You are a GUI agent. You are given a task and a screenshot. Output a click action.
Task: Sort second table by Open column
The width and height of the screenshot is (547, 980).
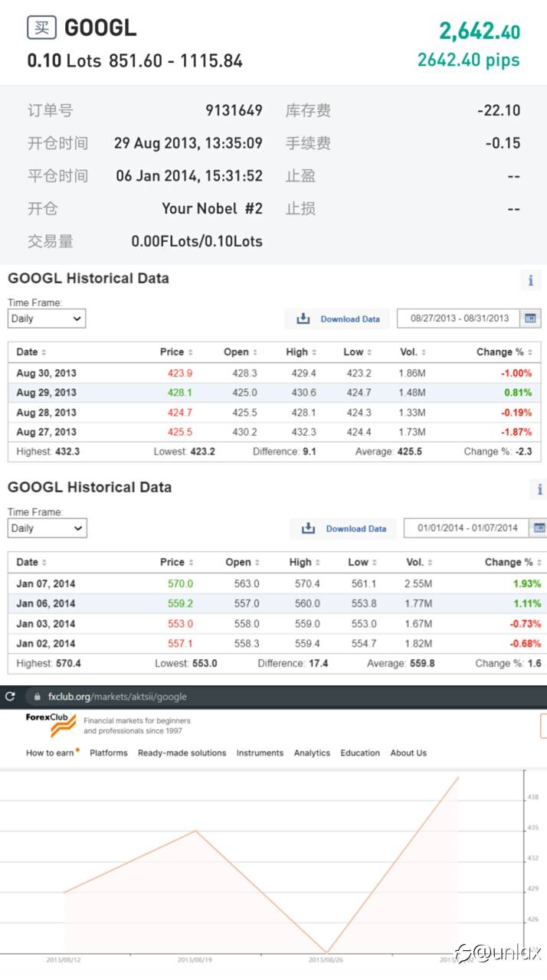tap(242, 562)
